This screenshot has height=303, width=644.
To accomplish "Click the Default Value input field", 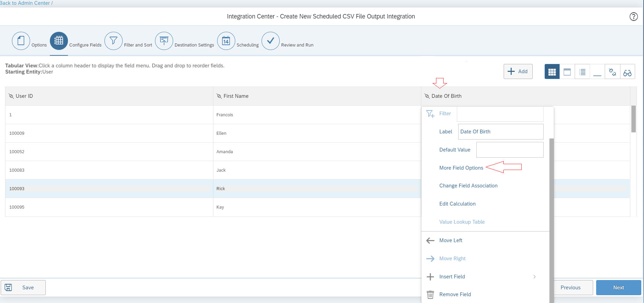I will coord(510,150).
